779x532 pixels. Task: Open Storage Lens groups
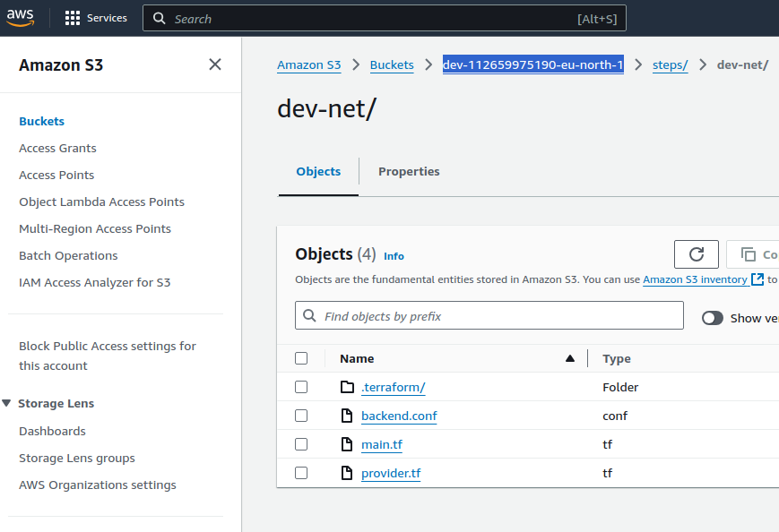click(x=77, y=458)
